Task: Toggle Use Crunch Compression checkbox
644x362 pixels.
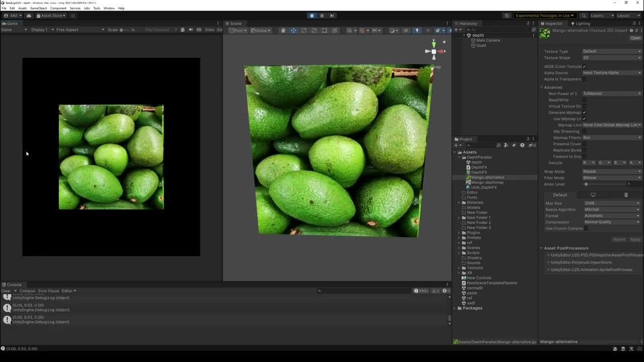Action: coord(585,228)
